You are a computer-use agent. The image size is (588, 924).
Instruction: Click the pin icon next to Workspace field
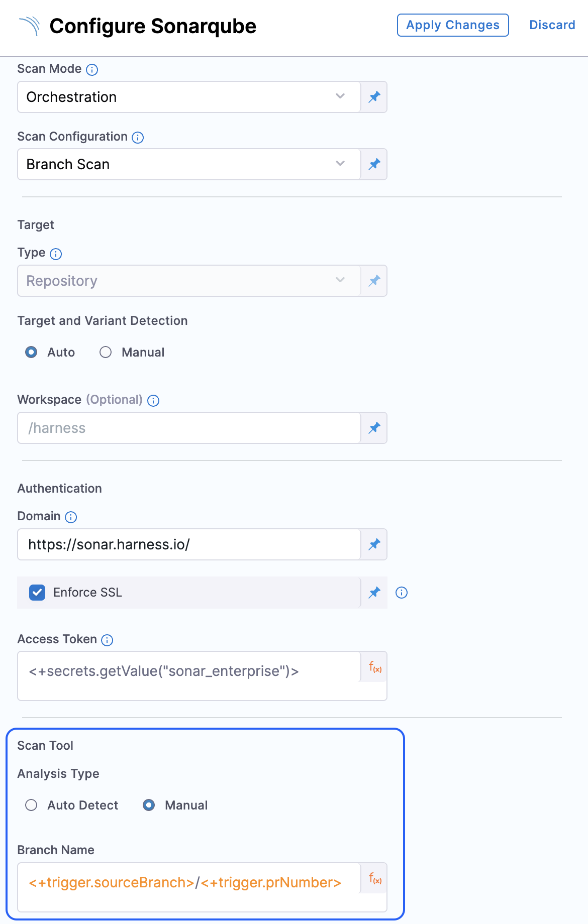click(x=374, y=428)
